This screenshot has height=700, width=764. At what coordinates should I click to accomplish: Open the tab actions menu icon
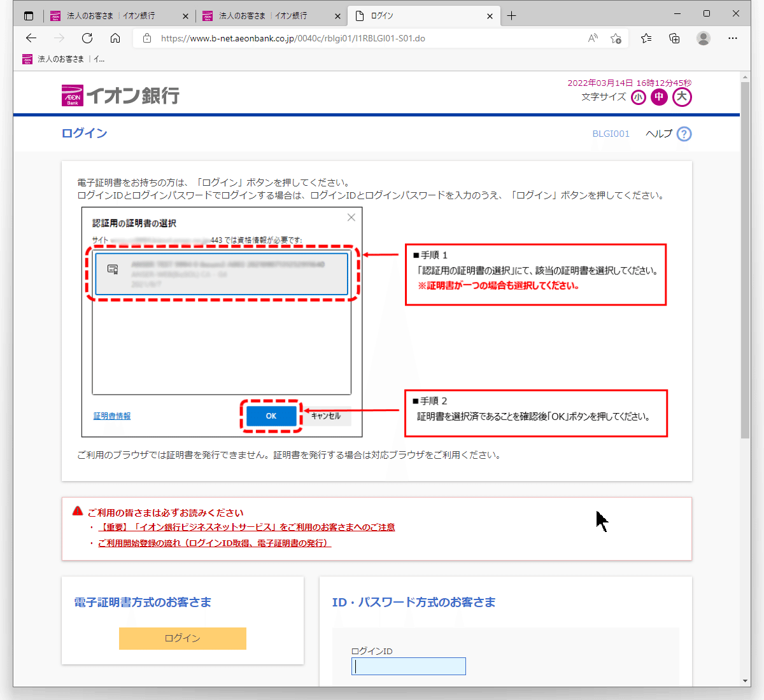pyautogui.click(x=29, y=16)
